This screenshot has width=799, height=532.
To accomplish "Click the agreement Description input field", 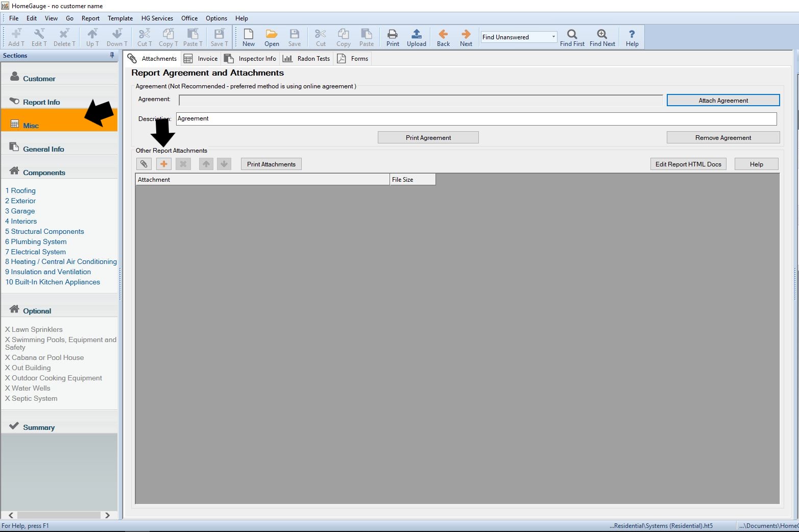I will point(476,119).
